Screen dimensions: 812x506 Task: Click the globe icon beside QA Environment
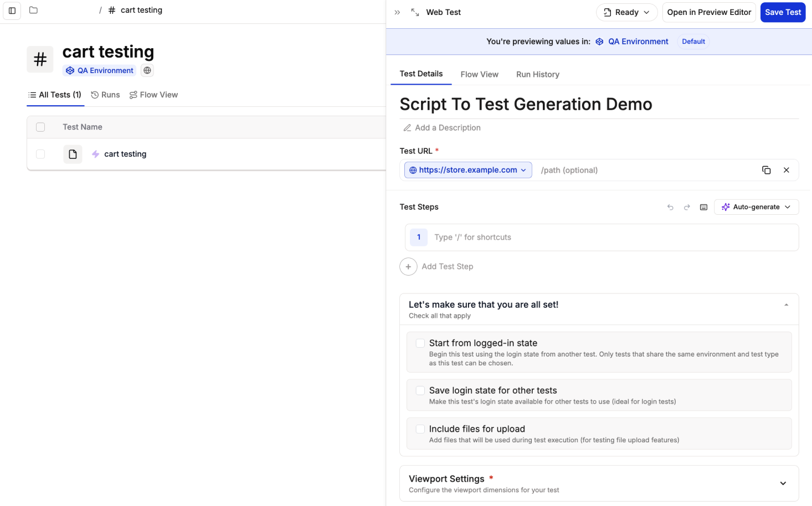[x=147, y=70]
